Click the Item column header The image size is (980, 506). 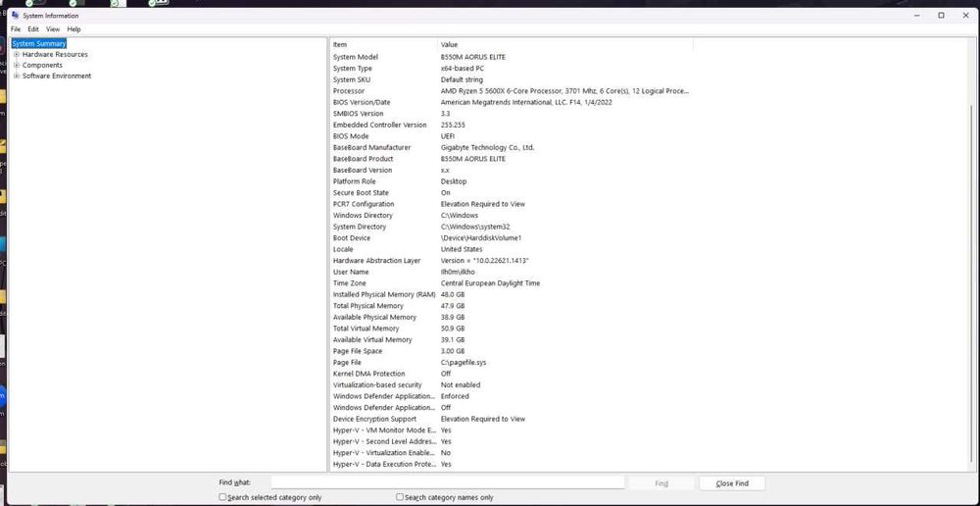384,44
